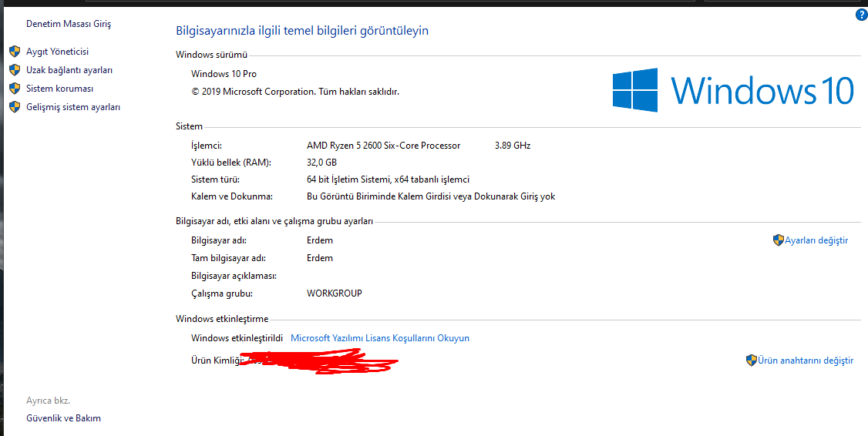Click shield icon beside Sistem koruması
This screenshot has width=868, height=436.
pos(15,89)
